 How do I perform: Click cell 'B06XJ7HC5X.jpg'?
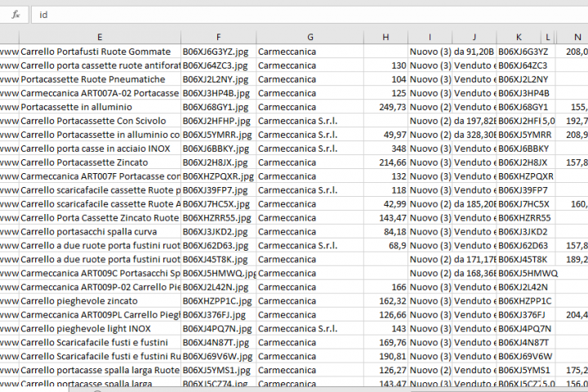point(219,204)
